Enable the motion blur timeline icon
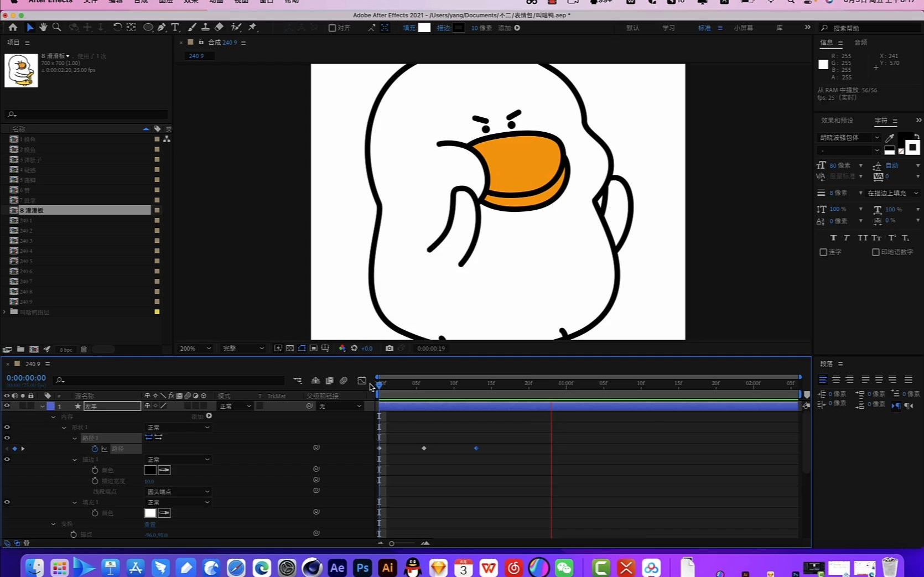This screenshot has height=577, width=924. (x=344, y=381)
